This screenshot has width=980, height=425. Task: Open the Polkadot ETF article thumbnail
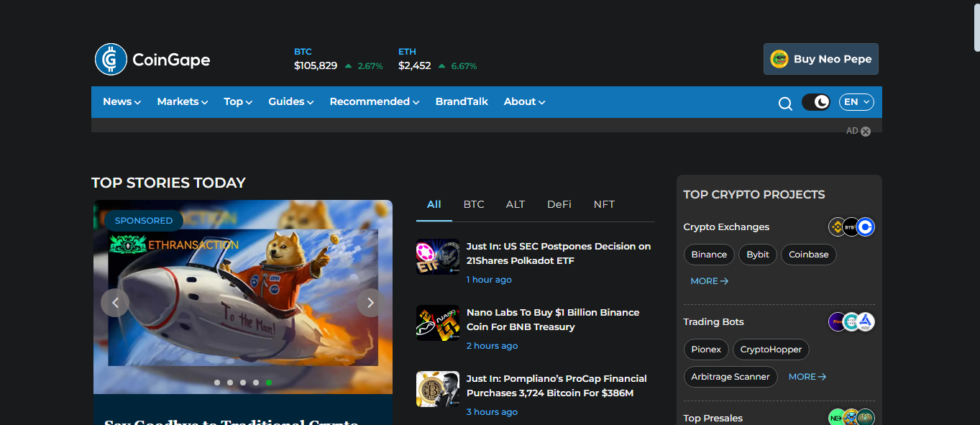[x=438, y=257]
